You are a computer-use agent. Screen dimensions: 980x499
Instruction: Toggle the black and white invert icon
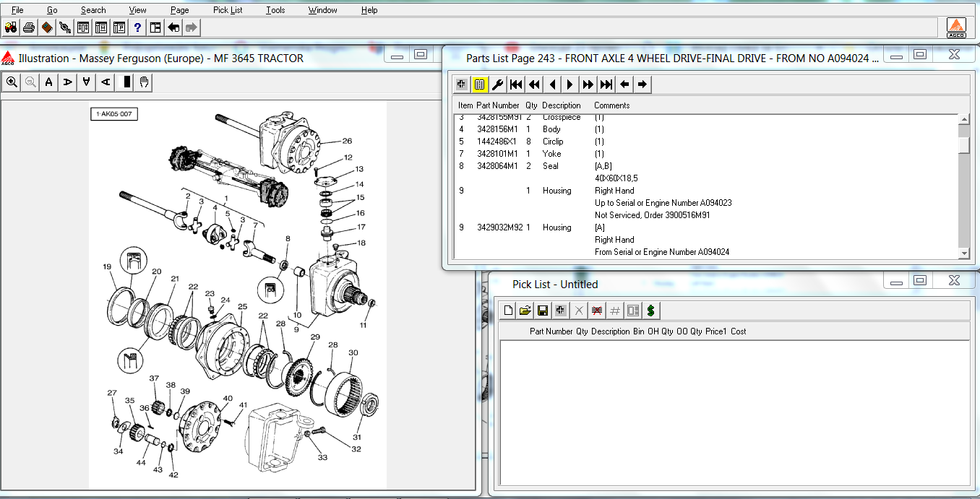pos(126,82)
